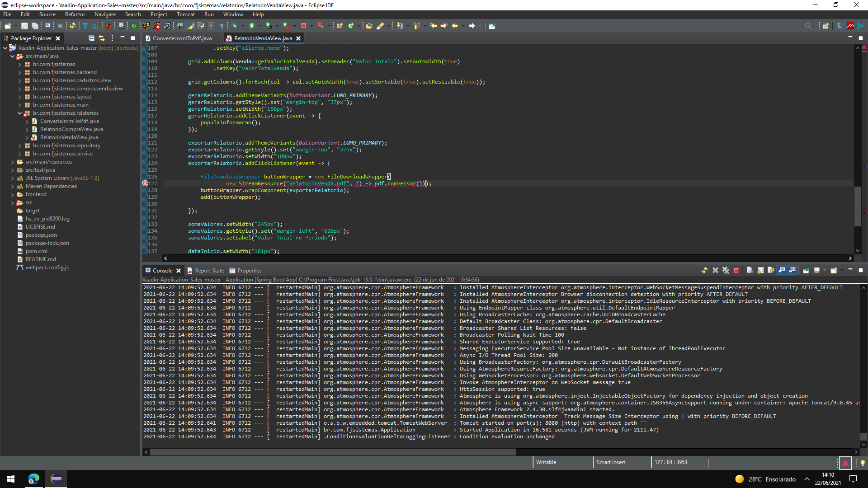Viewport: 868px width, 488px height.
Task: Toggle Word Wrap in console toolbar
Action: (771, 270)
